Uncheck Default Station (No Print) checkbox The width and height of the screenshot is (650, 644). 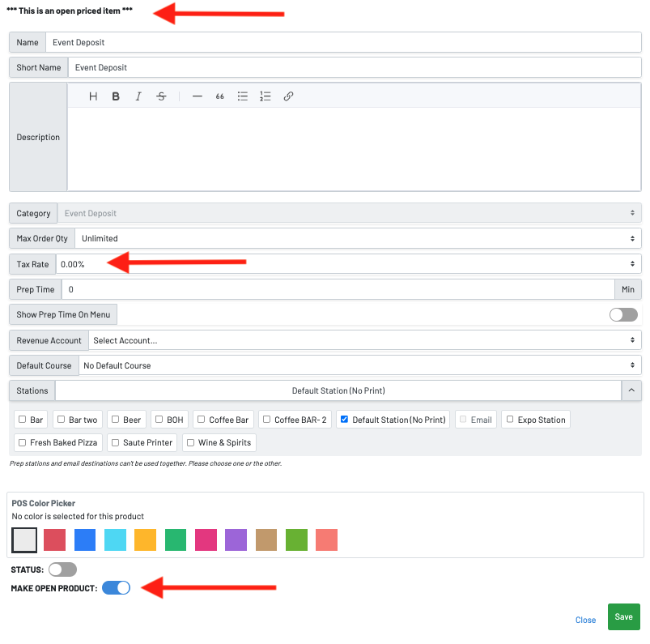(345, 420)
